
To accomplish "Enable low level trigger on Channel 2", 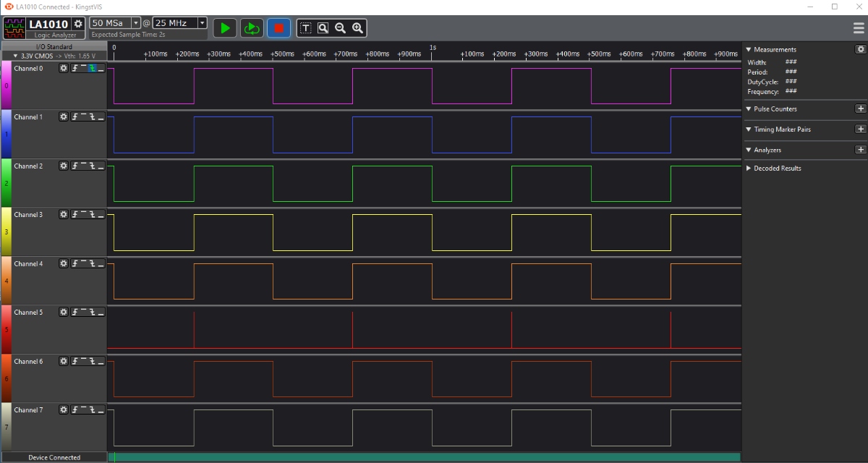I will click(101, 166).
